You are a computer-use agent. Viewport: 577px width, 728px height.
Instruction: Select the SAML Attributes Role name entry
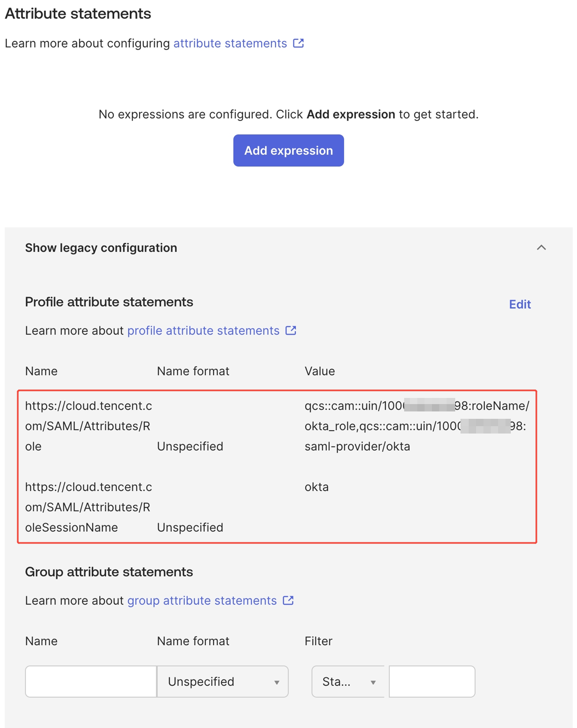[88, 426]
